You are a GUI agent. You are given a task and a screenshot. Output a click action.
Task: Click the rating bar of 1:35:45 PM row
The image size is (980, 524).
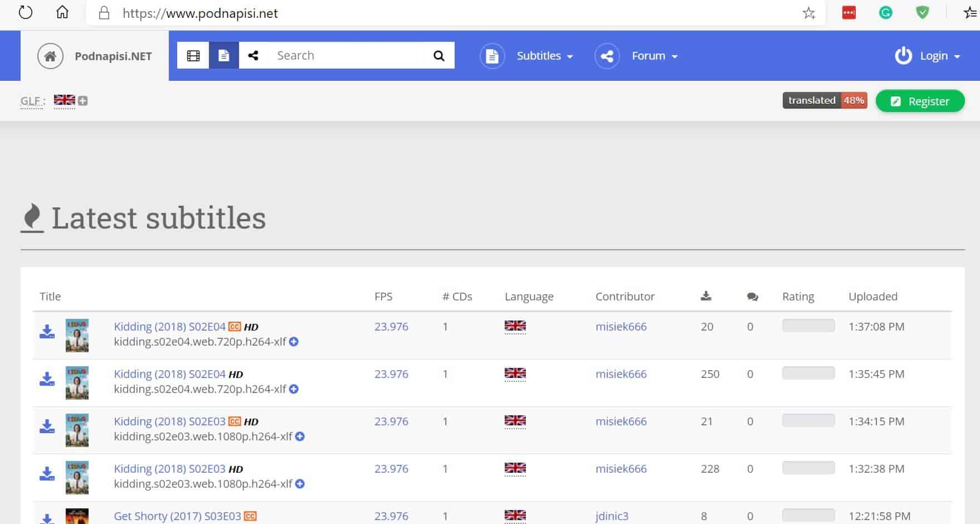point(808,373)
